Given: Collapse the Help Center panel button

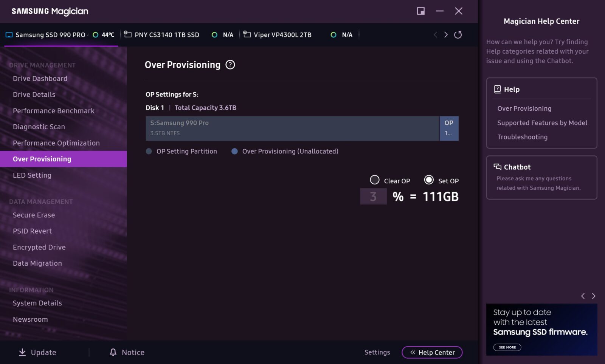Looking at the screenshot, I should [432, 352].
